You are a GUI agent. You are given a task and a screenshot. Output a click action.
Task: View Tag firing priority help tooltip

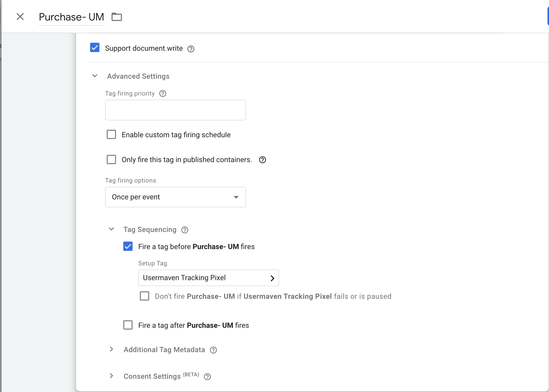(x=163, y=93)
